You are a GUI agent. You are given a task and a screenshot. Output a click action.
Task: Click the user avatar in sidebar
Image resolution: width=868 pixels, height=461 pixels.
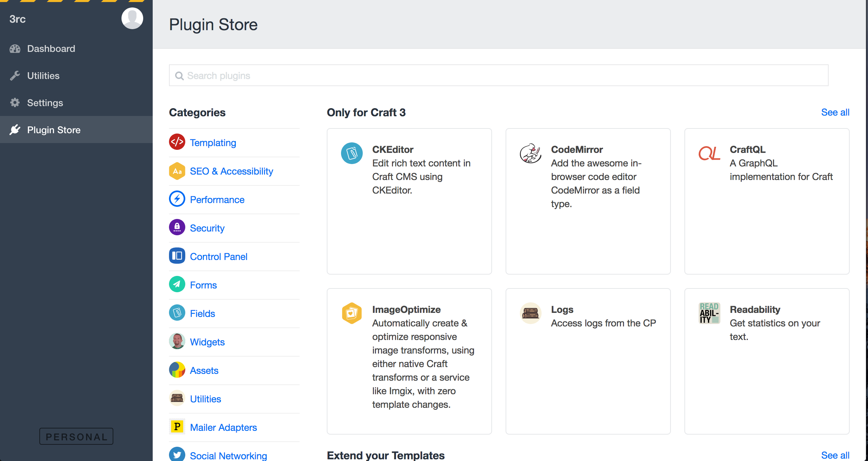pyautogui.click(x=132, y=19)
